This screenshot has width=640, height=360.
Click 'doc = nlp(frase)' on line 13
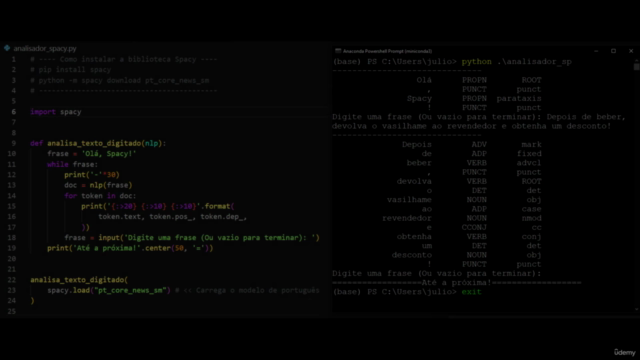pyautogui.click(x=98, y=185)
